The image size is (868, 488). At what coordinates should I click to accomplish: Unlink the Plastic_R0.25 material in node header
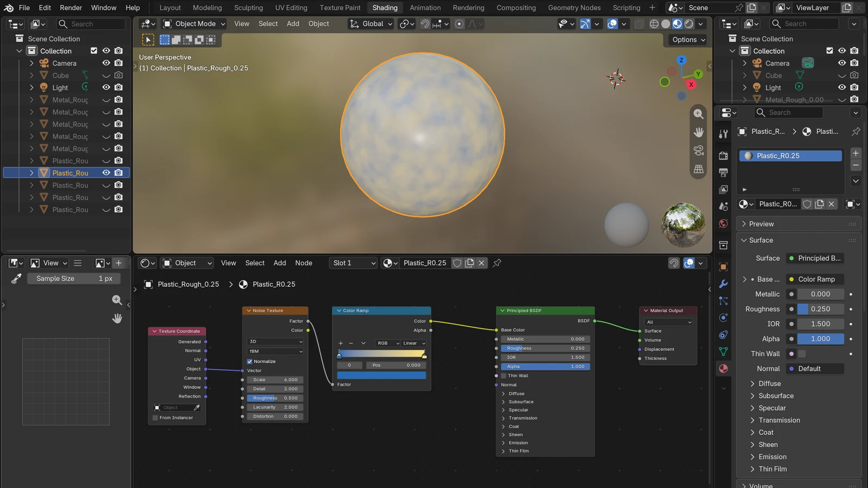[481, 263]
